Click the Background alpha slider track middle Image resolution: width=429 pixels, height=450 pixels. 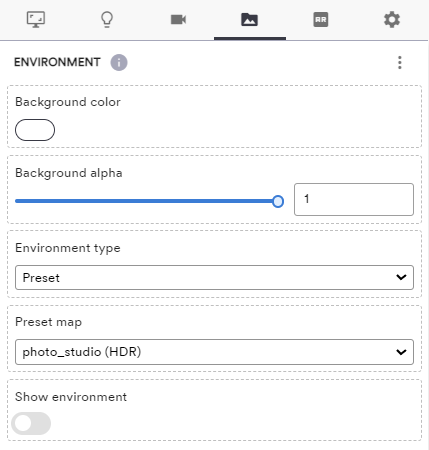[147, 201]
